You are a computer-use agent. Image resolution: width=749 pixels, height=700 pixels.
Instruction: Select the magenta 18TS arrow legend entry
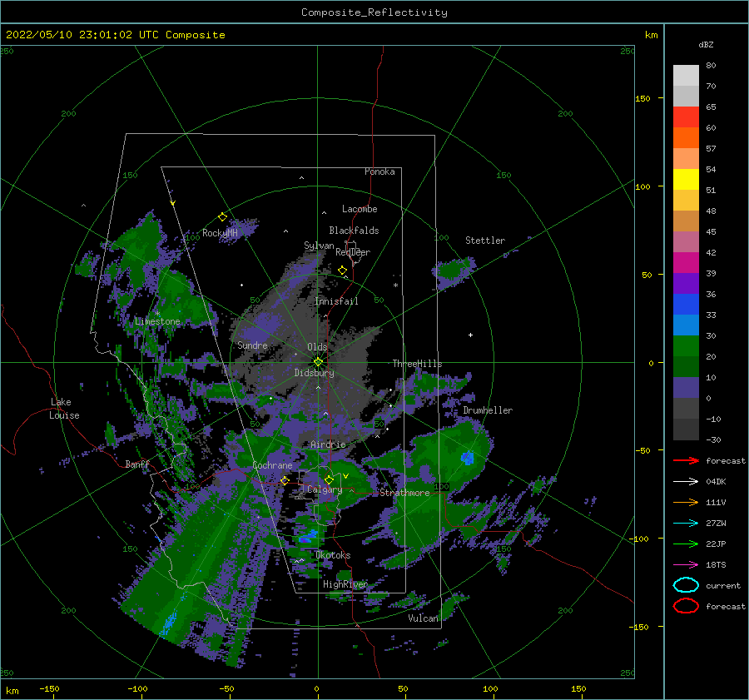[x=686, y=565]
